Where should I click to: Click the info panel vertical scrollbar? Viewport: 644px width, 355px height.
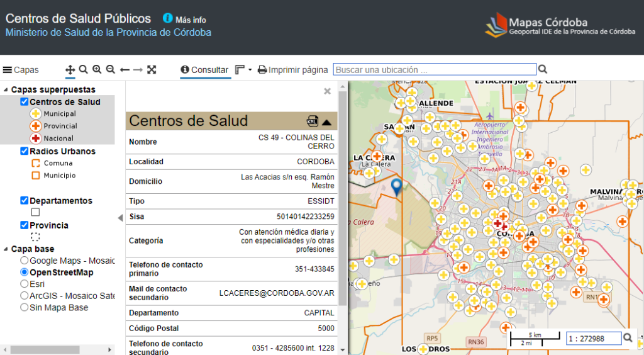tap(343, 197)
